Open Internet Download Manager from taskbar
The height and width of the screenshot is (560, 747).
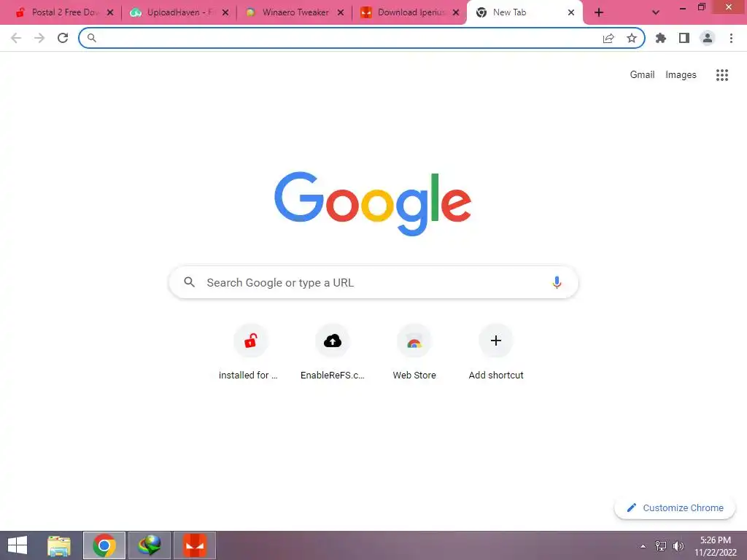tap(149, 545)
